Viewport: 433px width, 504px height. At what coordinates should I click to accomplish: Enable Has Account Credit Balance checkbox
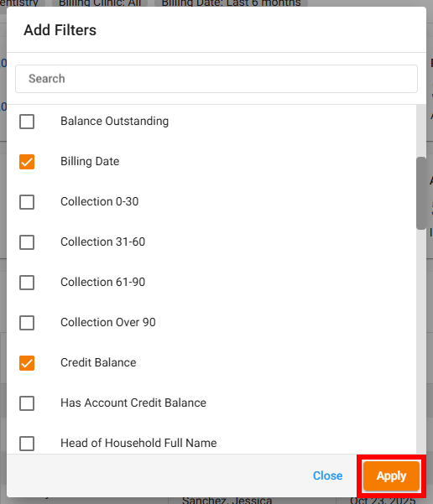(27, 403)
